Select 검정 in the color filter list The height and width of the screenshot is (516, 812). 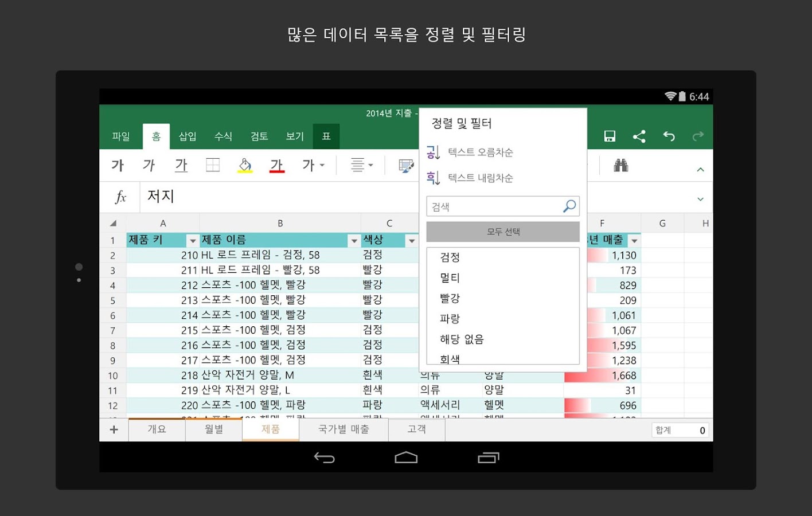pos(450,257)
